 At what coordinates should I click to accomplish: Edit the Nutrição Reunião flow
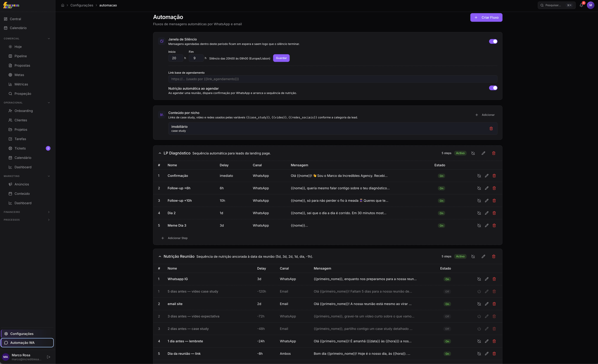483,257
